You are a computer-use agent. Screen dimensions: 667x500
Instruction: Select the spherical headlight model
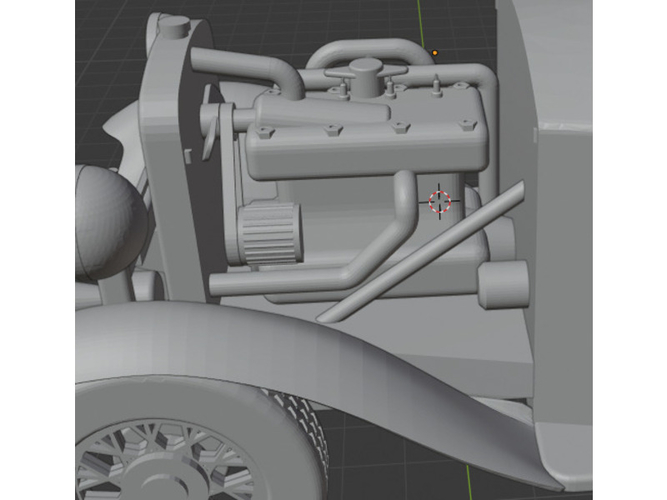pyautogui.click(x=110, y=221)
